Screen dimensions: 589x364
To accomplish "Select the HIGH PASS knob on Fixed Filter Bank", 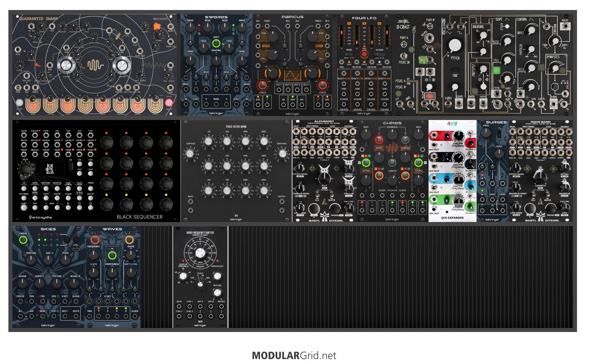I will [x=282, y=154].
